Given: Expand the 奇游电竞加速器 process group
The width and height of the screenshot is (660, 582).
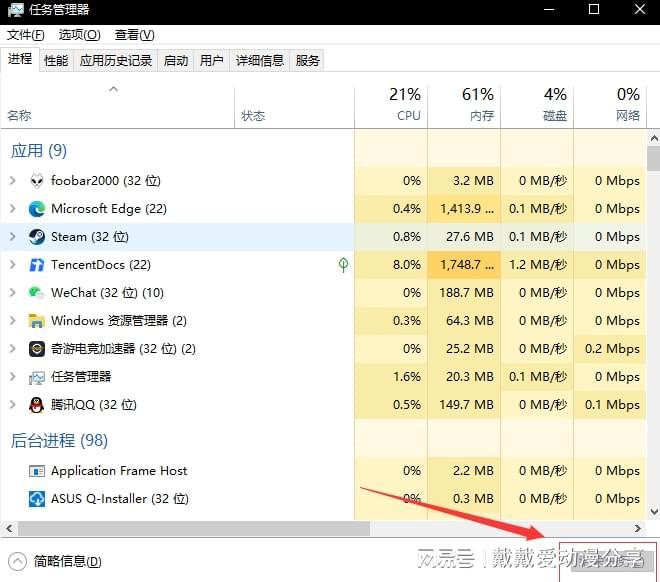Looking at the screenshot, I should 13,349.
